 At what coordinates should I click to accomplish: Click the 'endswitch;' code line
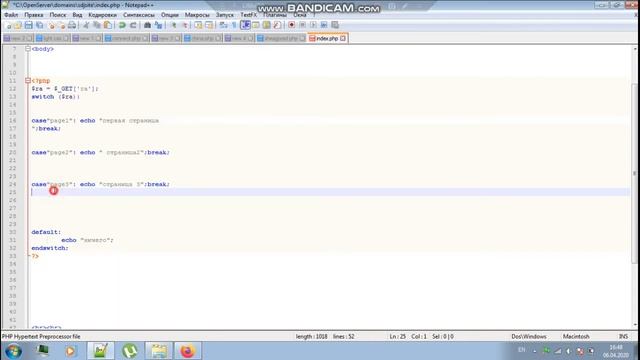pos(50,248)
